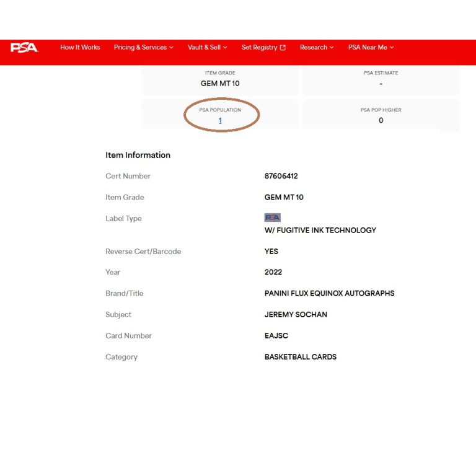Expand the Research menu
The height and width of the screenshot is (476, 476).
[317, 47]
